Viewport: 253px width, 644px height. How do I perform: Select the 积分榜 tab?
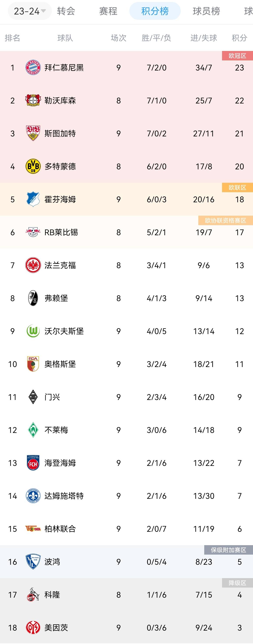(x=155, y=11)
